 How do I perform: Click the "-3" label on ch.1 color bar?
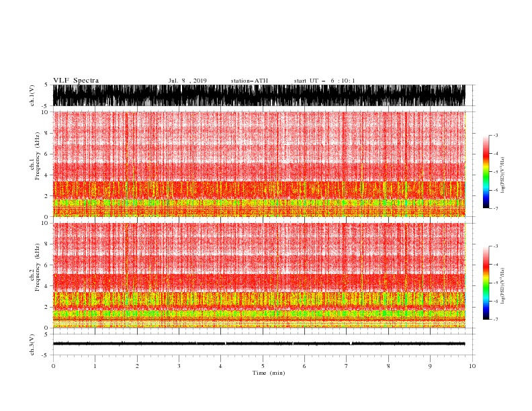pyautogui.click(x=496, y=135)
